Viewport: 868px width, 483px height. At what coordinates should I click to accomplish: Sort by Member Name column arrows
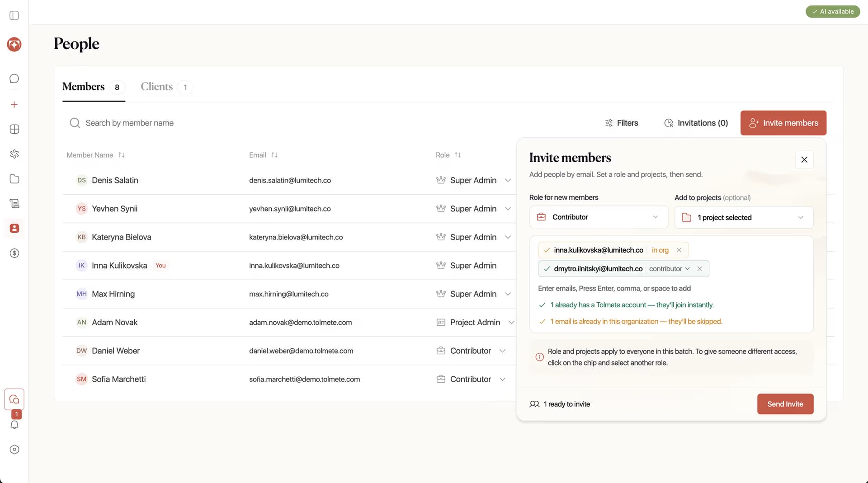coord(121,155)
